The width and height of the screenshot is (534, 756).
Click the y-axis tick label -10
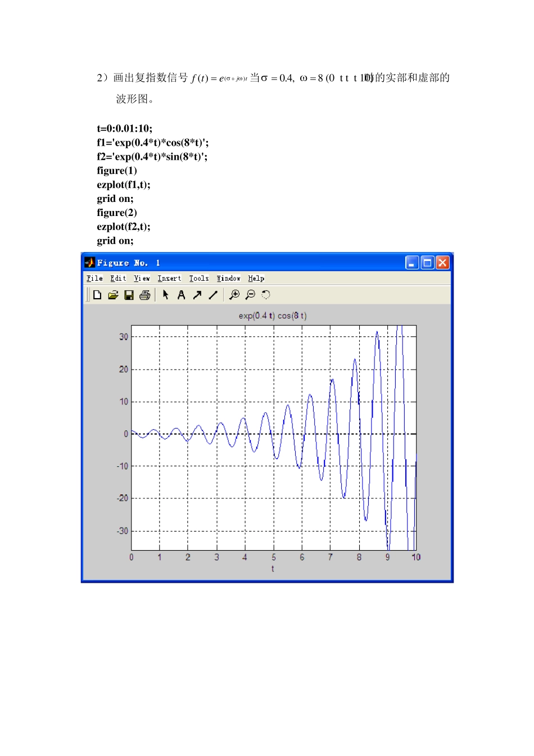click(x=123, y=466)
